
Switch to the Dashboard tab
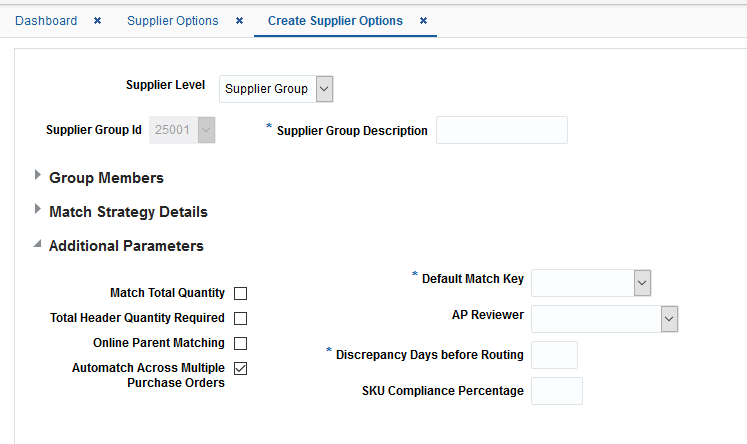tap(46, 21)
